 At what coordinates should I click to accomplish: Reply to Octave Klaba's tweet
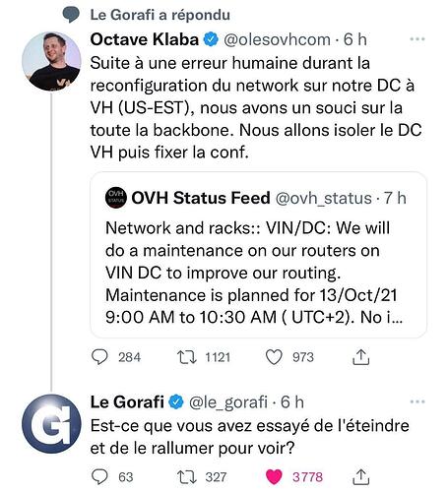(99, 357)
